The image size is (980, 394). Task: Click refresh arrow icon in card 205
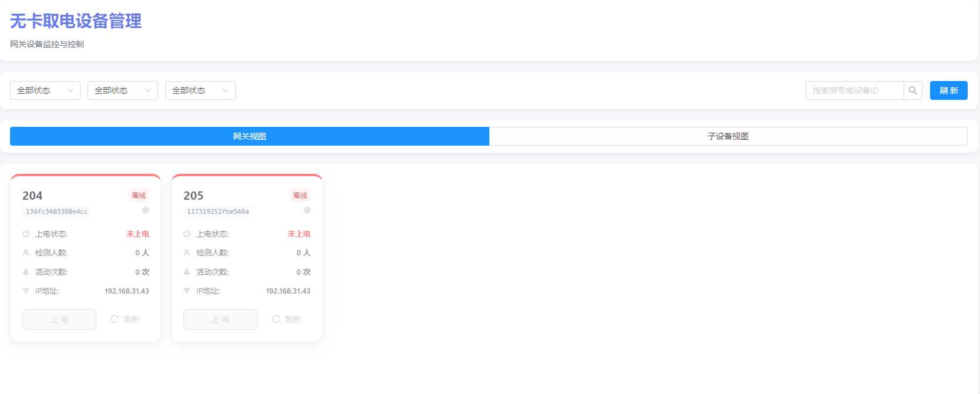pos(276,319)
